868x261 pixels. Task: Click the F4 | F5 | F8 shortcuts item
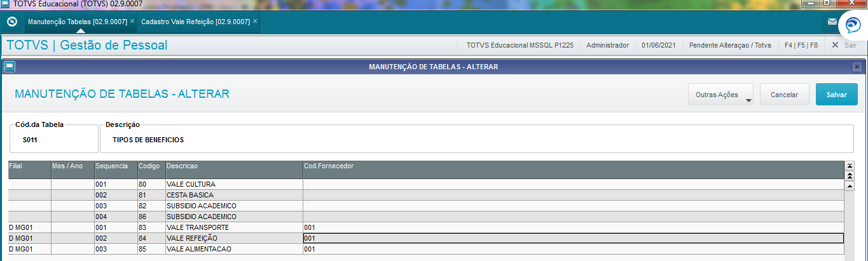[x=801, y=45]
